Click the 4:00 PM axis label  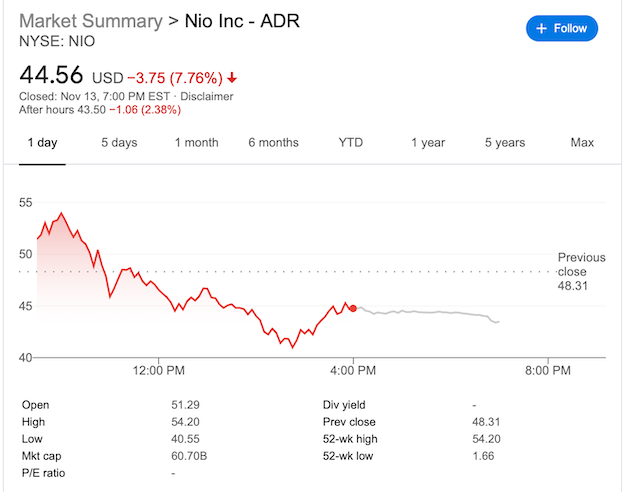pos(353,371)
